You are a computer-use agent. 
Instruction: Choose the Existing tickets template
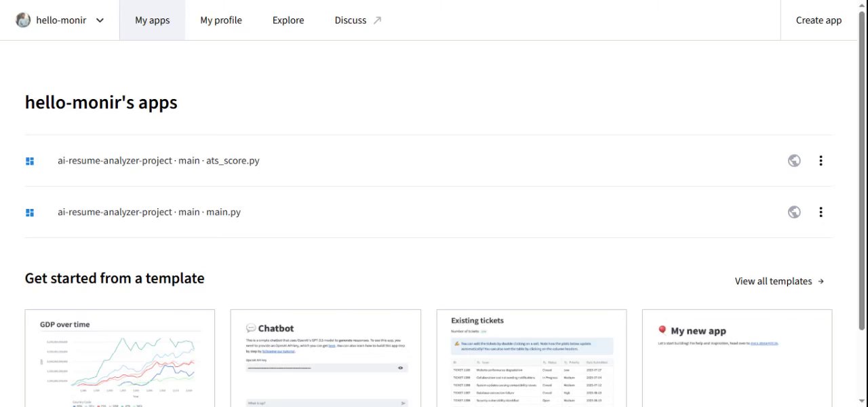point(532,358)
